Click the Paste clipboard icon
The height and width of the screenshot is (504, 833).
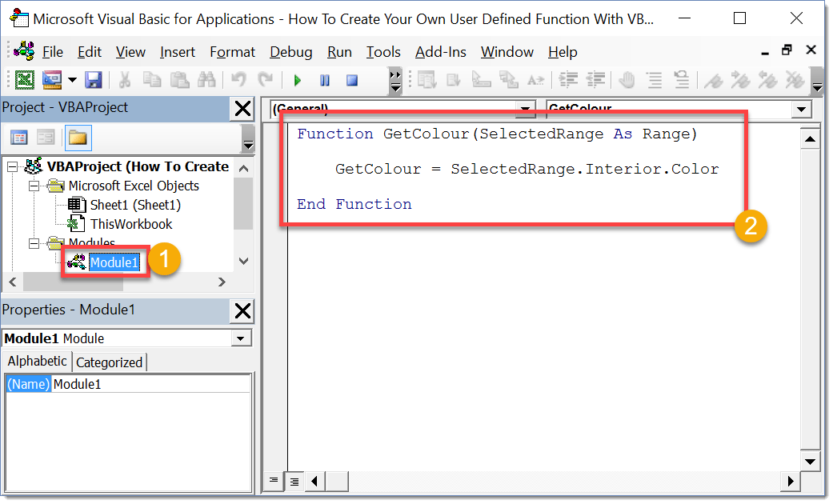(179, 80)
